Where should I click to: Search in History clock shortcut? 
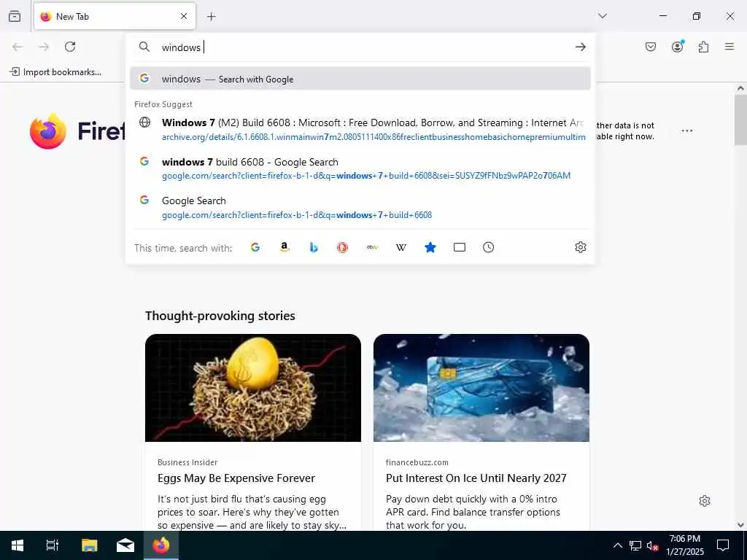tap(488, 247)
